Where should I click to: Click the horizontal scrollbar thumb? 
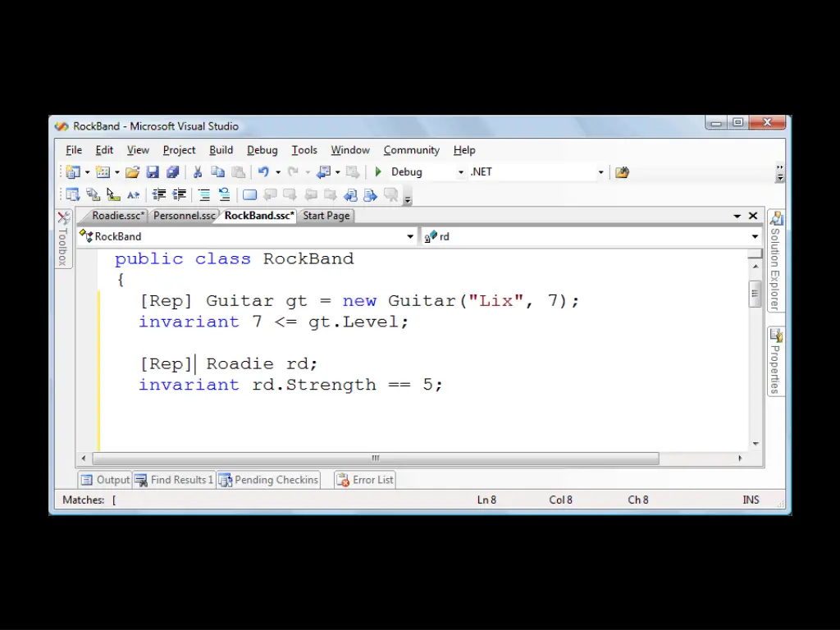(376, 459)
